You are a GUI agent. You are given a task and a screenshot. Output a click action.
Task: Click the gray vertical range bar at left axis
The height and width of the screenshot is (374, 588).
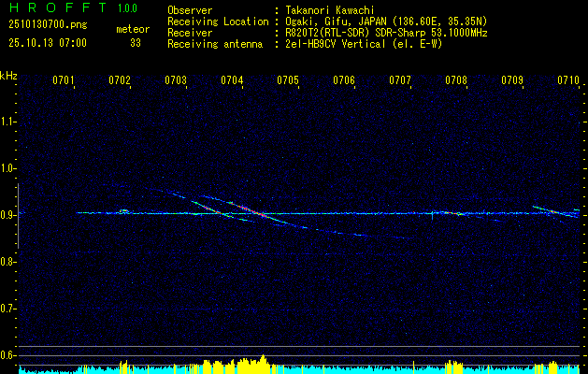click(x=18, y=216)
